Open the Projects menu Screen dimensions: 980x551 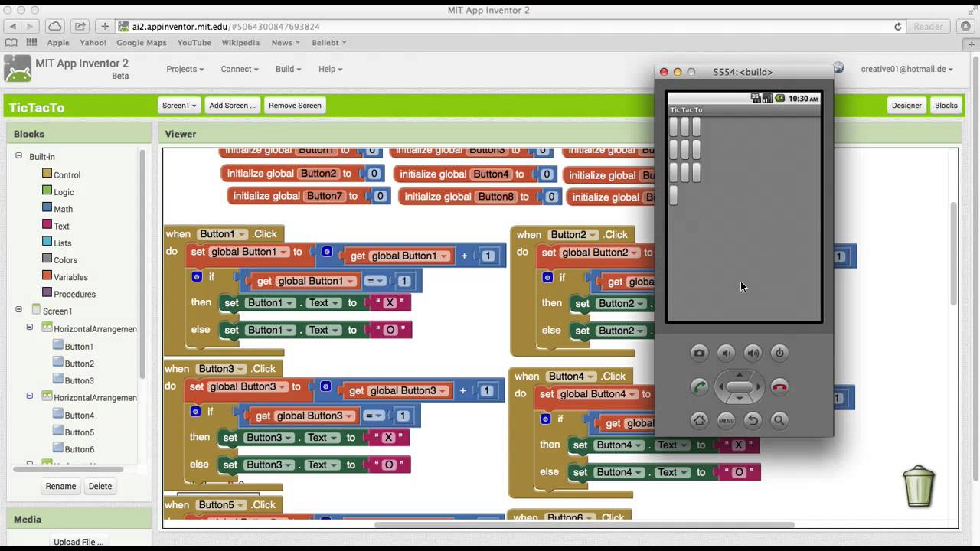coord(185,69)
